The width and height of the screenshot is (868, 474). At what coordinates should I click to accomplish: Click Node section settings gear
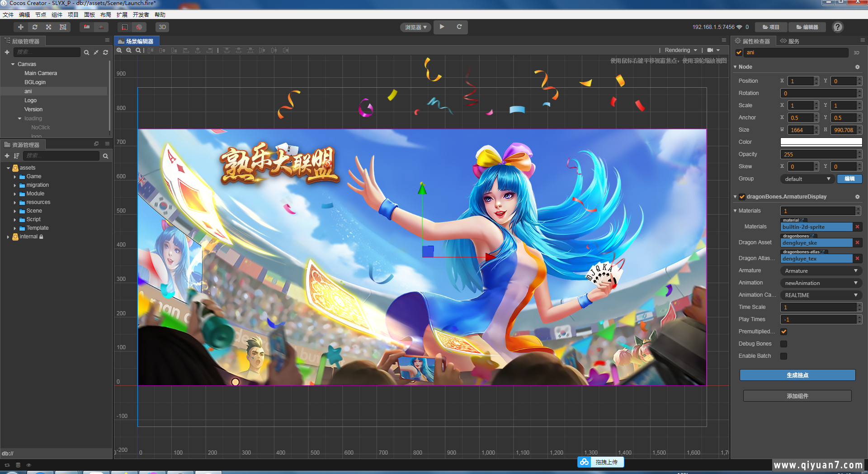click(x=857, y=67)
